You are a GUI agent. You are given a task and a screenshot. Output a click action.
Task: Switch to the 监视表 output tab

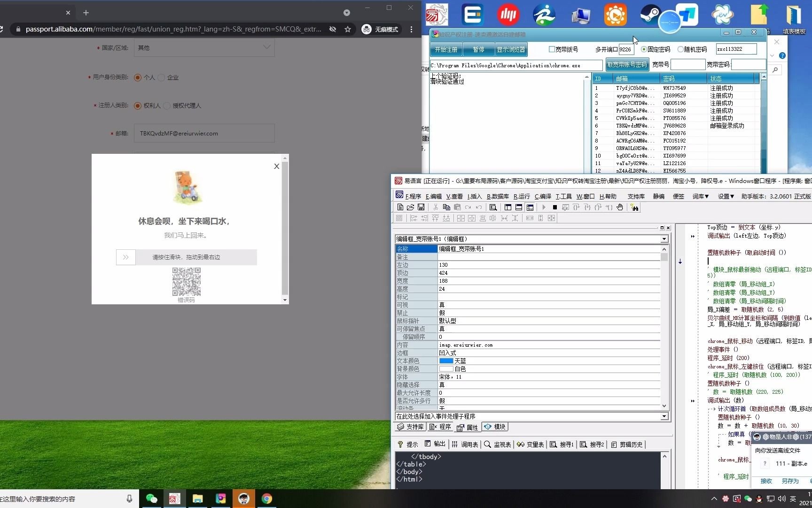(498, 444)
